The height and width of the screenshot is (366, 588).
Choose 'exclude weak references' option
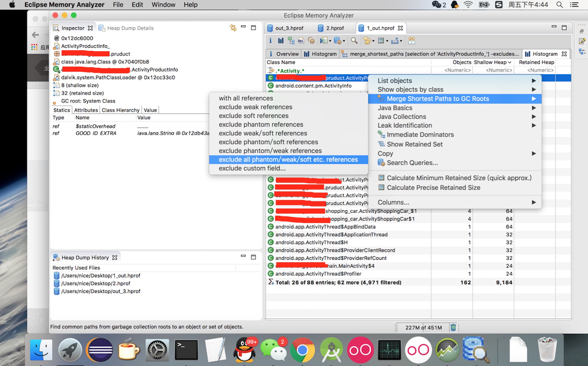click(x=289, y=107)
